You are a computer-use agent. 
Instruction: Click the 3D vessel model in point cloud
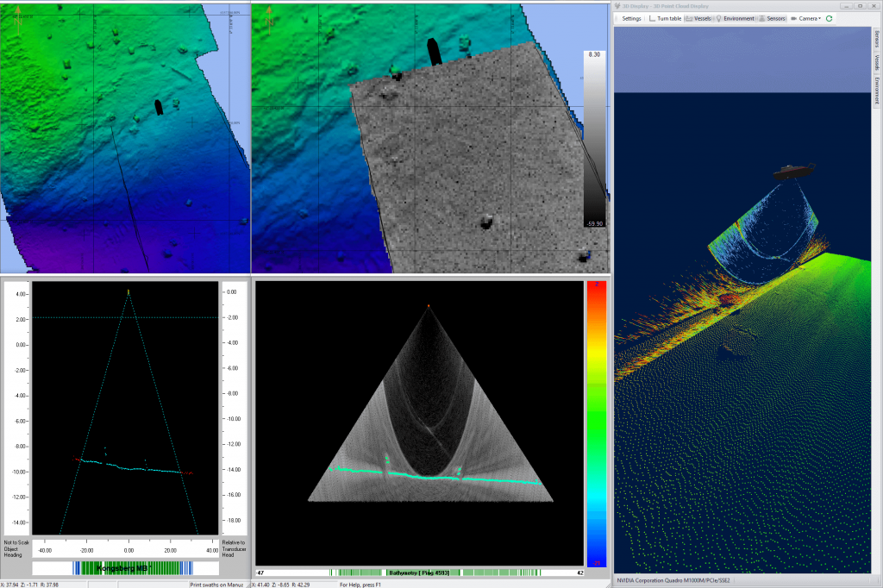(792, 171)
